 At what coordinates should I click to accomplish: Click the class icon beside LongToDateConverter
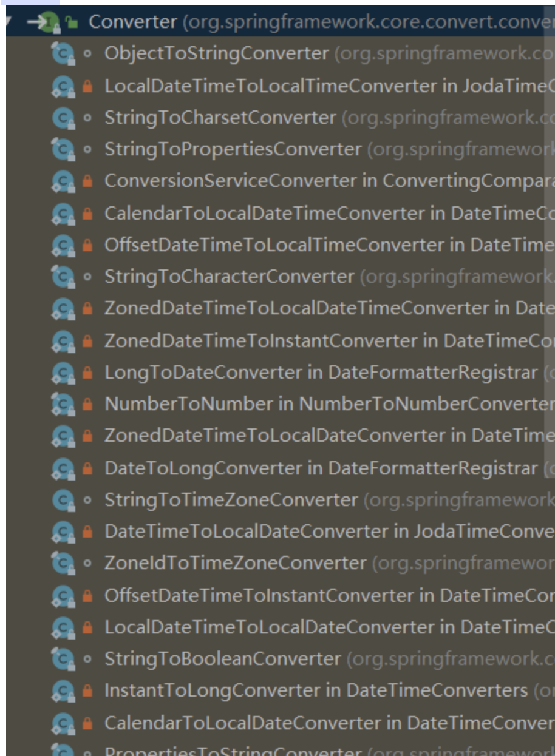[x=63, y=373]
